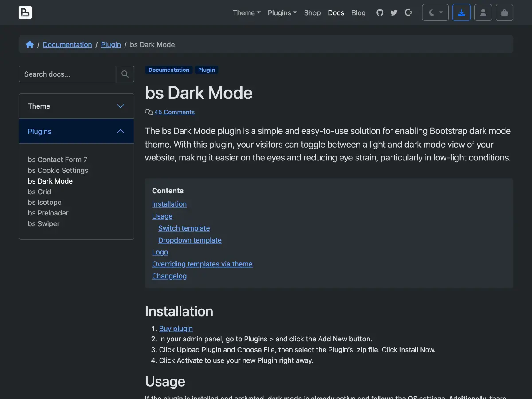Focus the Search docs input field
Viewport: 532px width, 399px height.
67,74
